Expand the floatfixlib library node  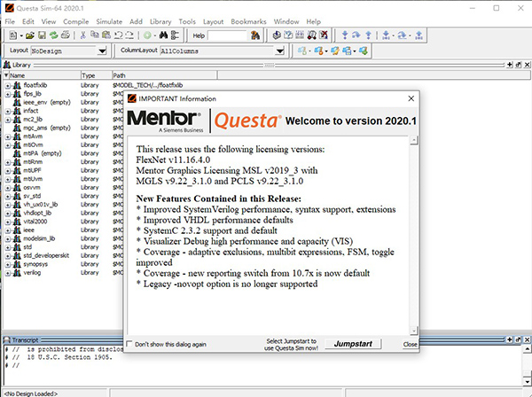click(x=7, y=85)
